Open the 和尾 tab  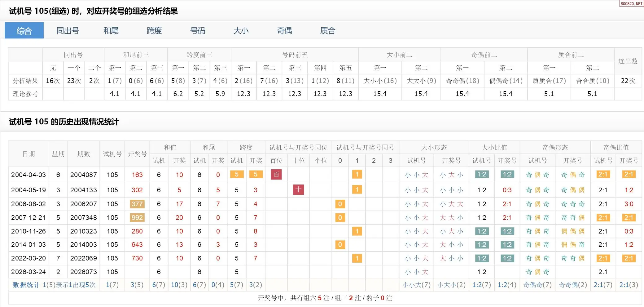111,31
